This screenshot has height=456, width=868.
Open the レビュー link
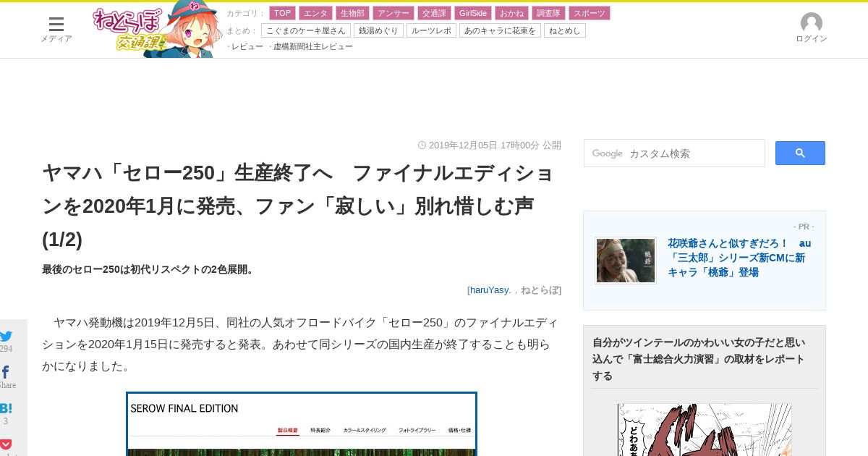pyautogui.click(x=247, y=46)
